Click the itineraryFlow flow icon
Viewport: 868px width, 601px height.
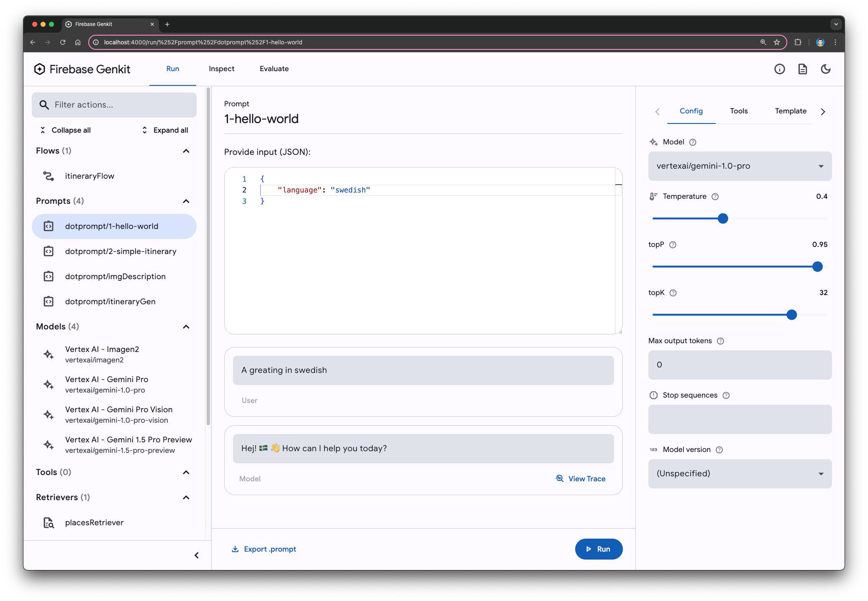[x=49, y=175]
